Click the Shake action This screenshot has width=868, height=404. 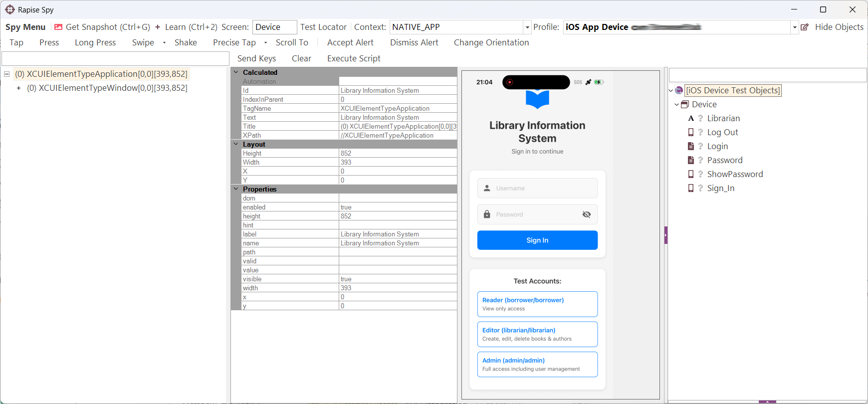(x=186, y=43)
